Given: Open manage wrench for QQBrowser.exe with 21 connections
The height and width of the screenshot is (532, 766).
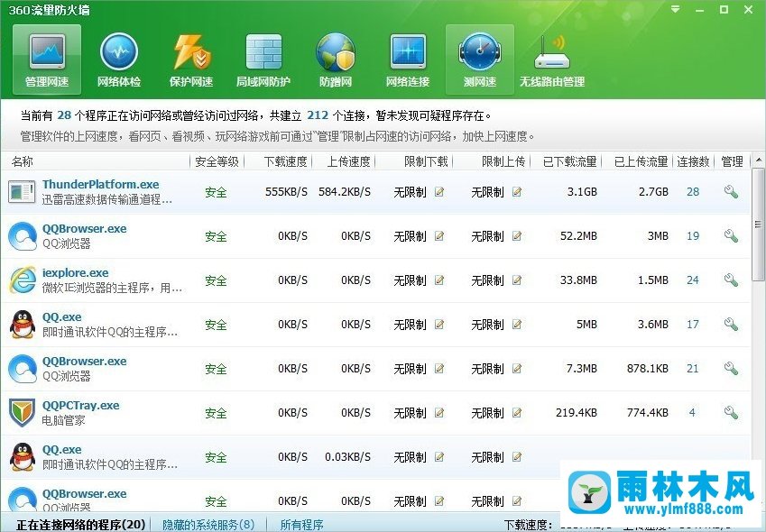Looking at the screenshot, I should pos(731,369).
